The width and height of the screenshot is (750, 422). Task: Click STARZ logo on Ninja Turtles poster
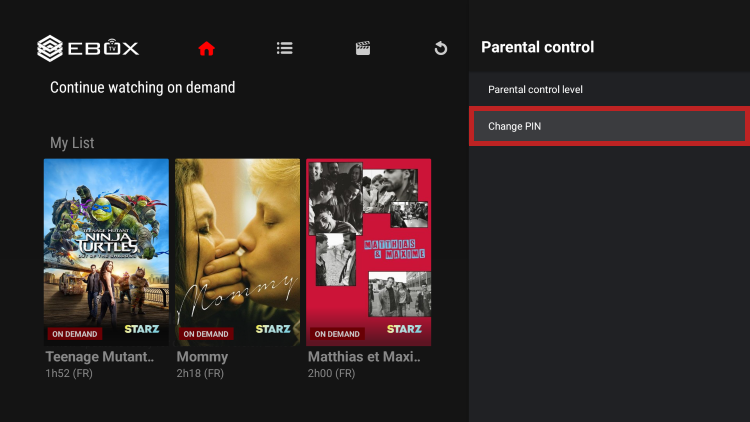click(x=141, y=329)
